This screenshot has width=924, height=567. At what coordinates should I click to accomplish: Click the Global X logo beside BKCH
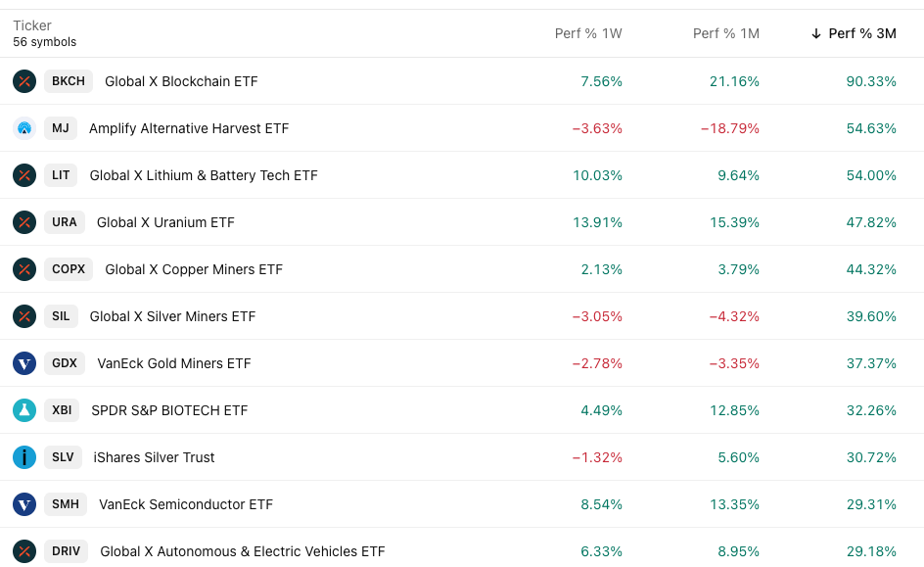pyautogui.click(x=24, y=81)
